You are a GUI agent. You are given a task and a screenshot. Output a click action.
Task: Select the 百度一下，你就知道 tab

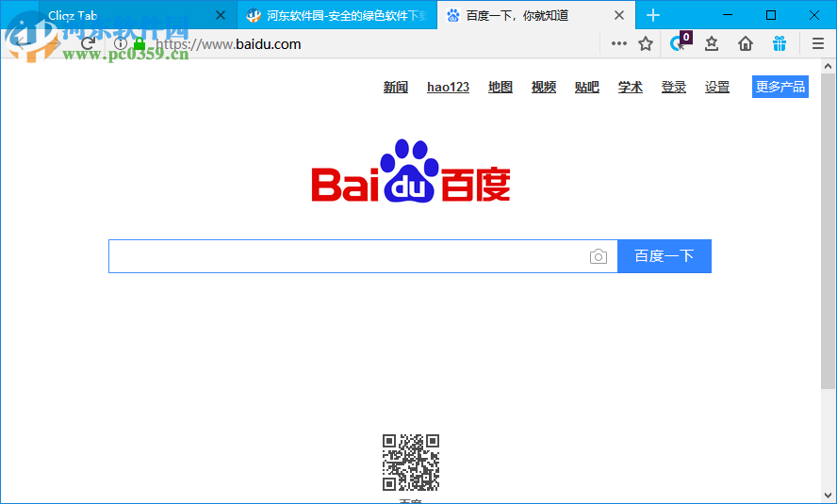[536, 15]
